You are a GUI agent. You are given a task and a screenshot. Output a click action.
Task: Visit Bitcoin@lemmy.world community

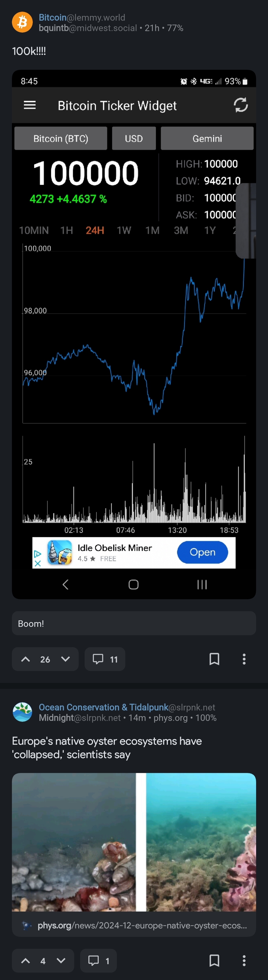point(82,17)
